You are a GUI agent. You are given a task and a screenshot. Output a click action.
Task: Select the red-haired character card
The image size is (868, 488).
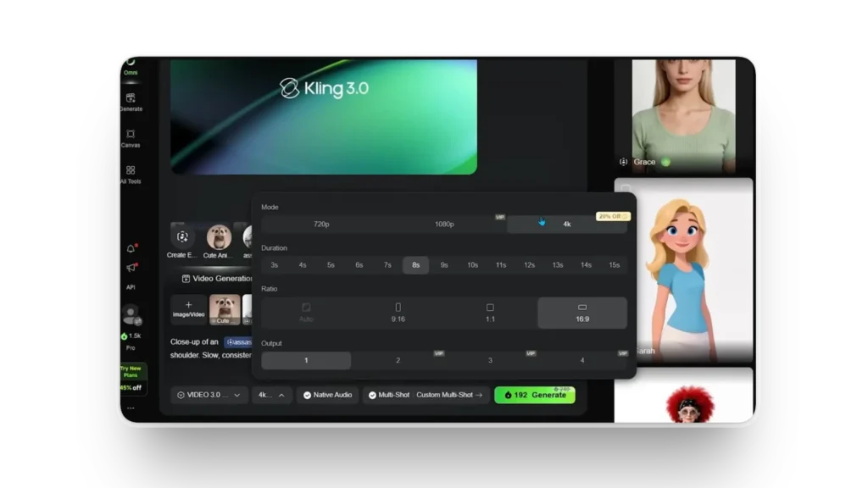pyautogui.click(x=684, y=395)
